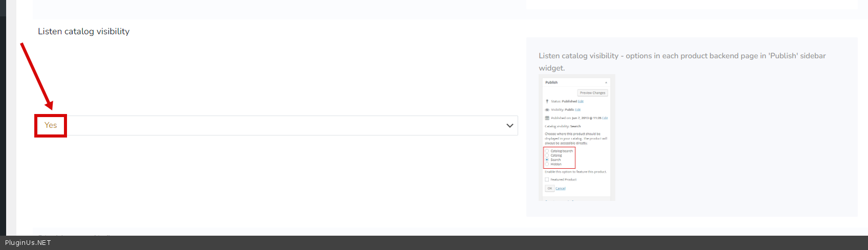The width and height of the screenshot is (868, 250).
Task: Click the pin icon beside Status: Published
Action: point(547,101)
